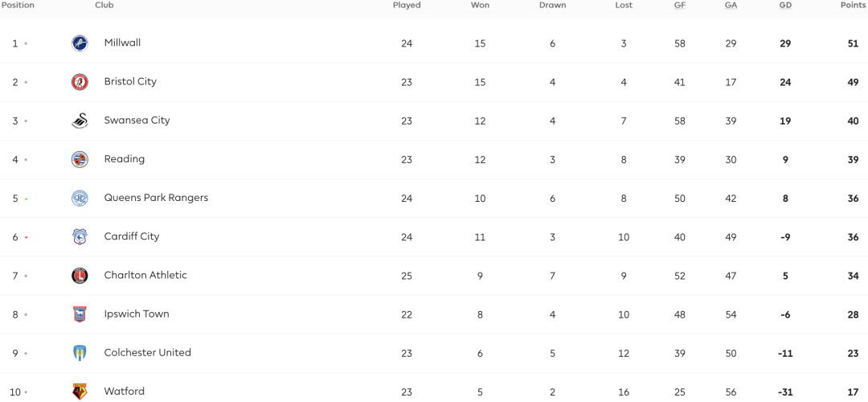Click the Reading club crest
The width and height of the screenshot is (868, 402).
coord(80,159)
